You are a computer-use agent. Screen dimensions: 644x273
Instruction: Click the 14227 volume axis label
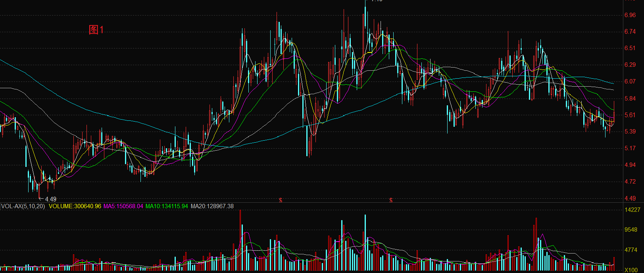pyautogui.click(x=632, y=210)
